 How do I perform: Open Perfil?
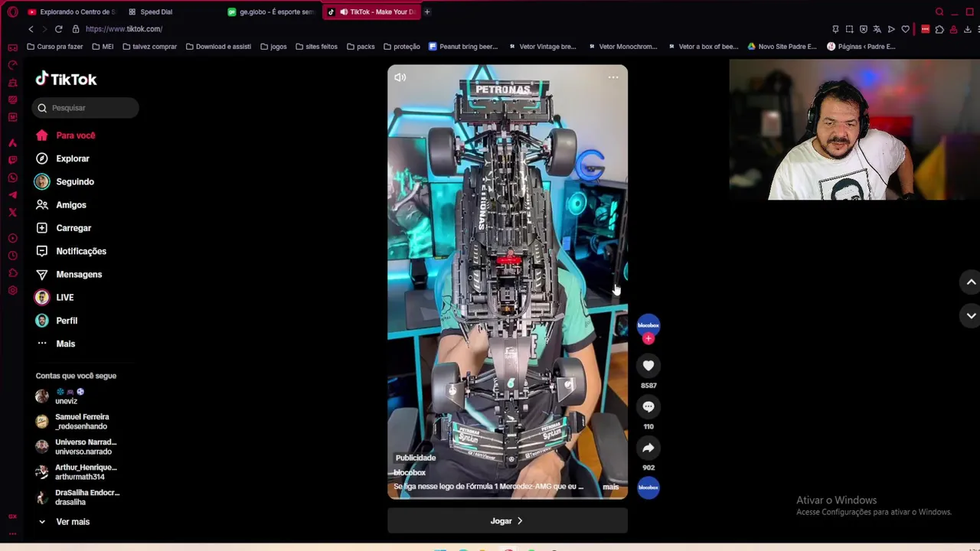point(57,321)
